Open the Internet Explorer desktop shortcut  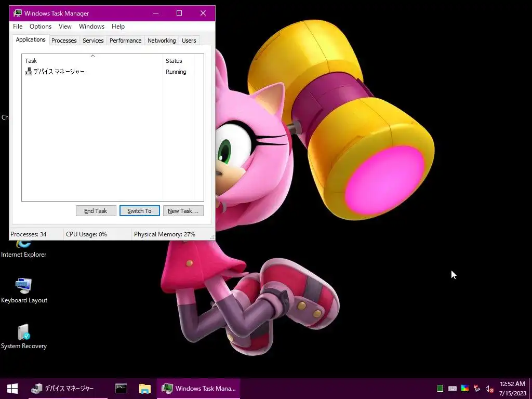coord(24,250)
